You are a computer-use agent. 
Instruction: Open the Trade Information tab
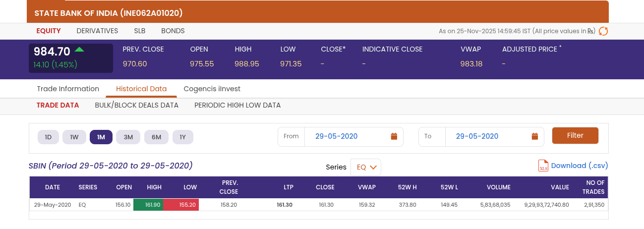68,89
